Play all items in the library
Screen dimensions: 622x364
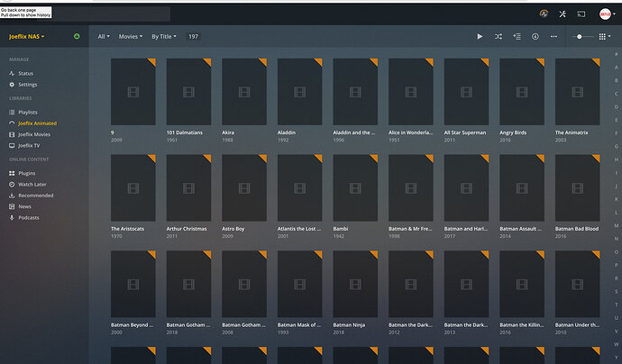(x=480, y=36)
